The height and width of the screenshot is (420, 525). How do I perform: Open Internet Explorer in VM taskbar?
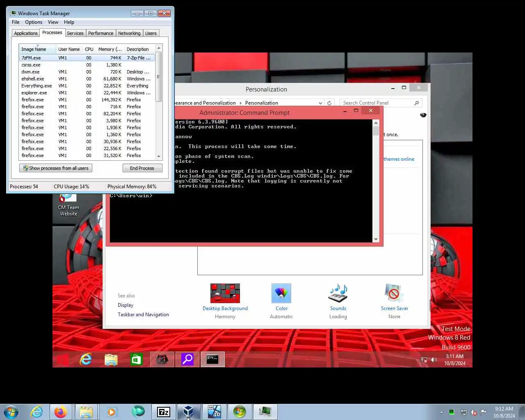(x=86, y=359)
